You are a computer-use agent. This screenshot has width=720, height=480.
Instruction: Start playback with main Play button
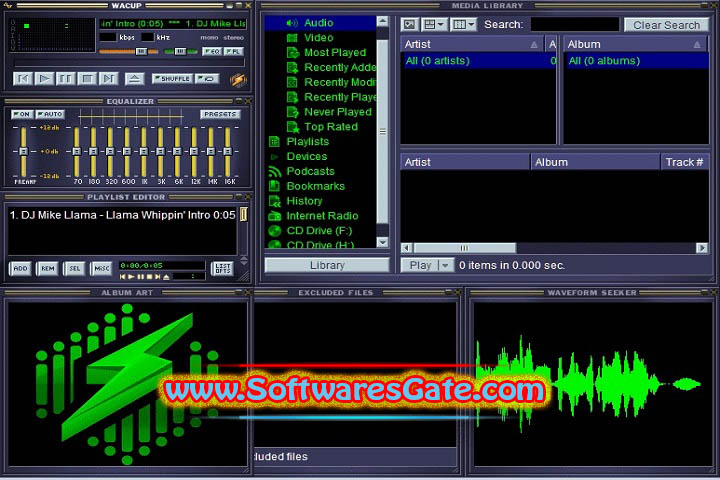44,79
